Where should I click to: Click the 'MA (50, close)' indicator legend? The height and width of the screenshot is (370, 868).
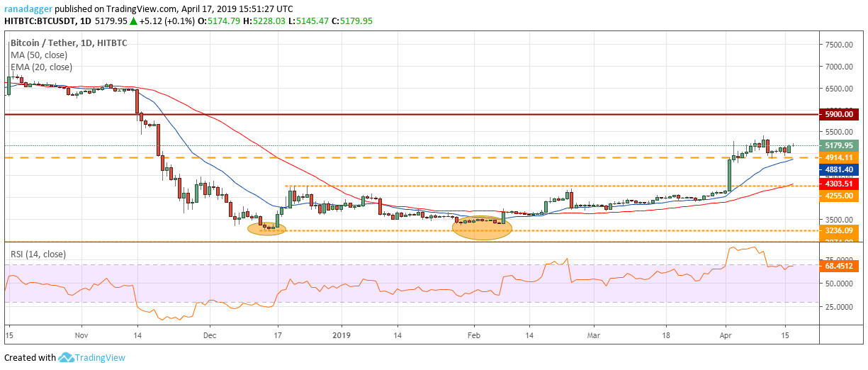[39, 55]
